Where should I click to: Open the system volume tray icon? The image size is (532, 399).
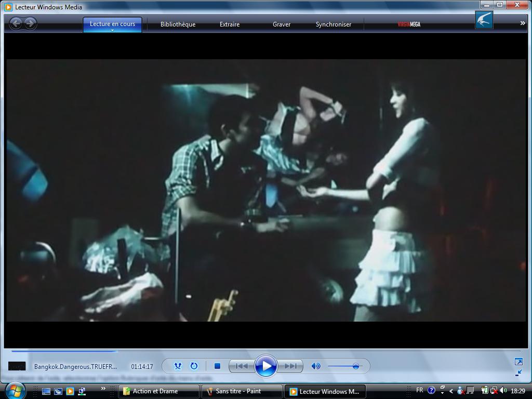click(x=503, y=391)
